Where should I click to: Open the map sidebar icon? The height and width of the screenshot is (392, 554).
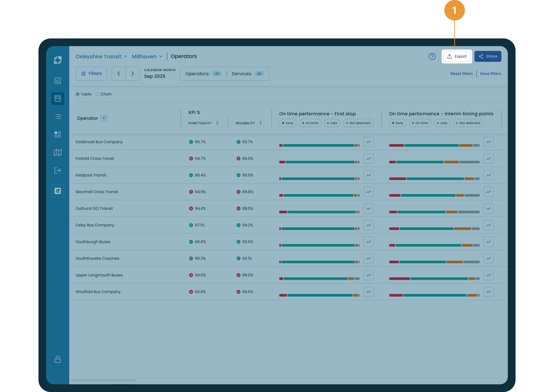(57, 152)
